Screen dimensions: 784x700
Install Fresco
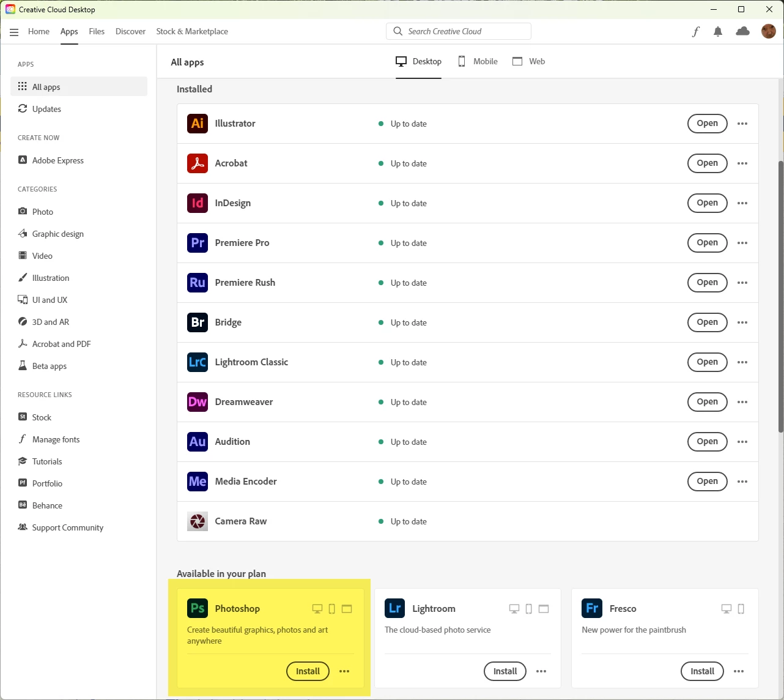point(702,671)
